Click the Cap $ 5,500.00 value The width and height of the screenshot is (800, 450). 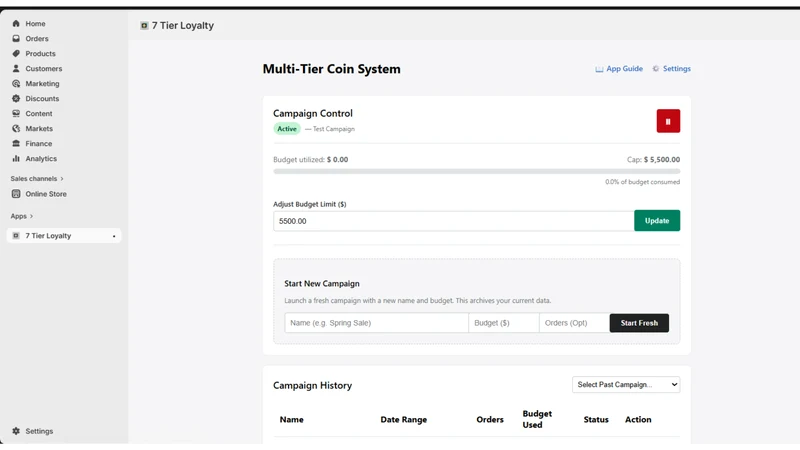coord(653,160)
